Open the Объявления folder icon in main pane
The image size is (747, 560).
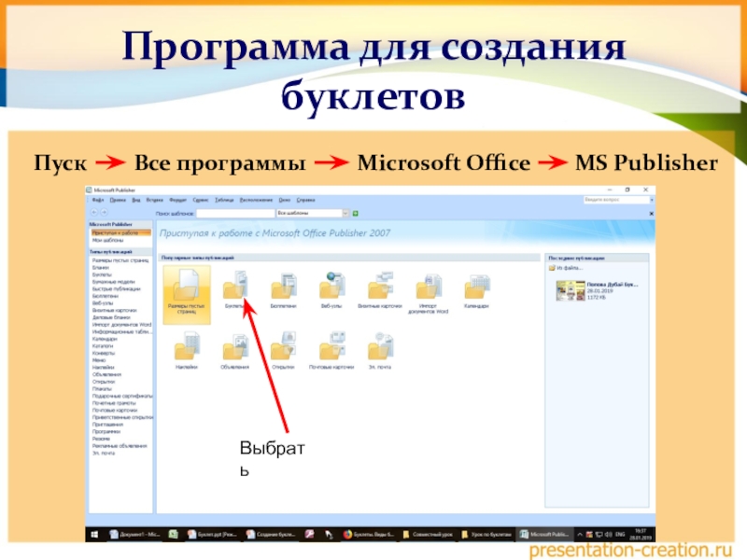[235, 346]
